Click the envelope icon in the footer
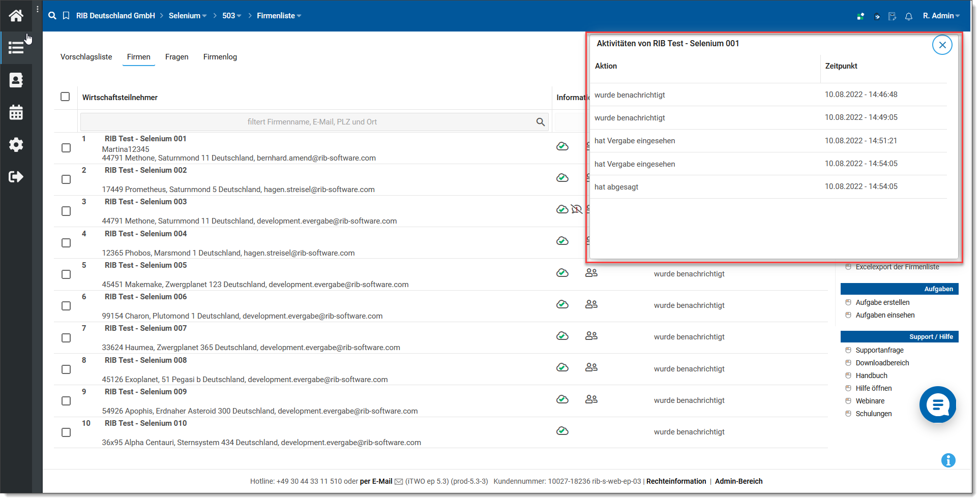The image size is (980, 501). [x=399, y=482]
